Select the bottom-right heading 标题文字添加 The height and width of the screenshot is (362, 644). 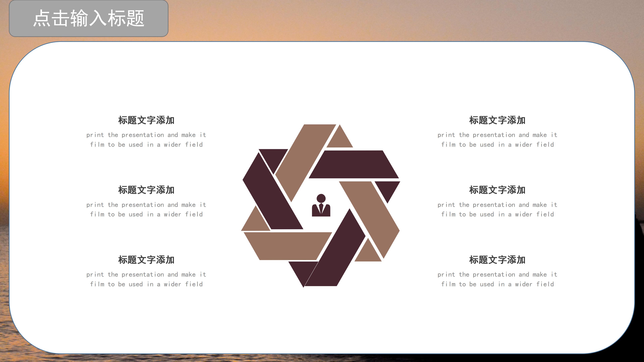pos(497,260)
